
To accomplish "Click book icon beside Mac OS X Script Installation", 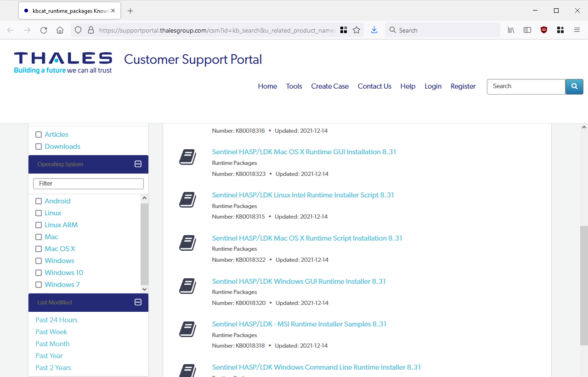I will point(188,243).
